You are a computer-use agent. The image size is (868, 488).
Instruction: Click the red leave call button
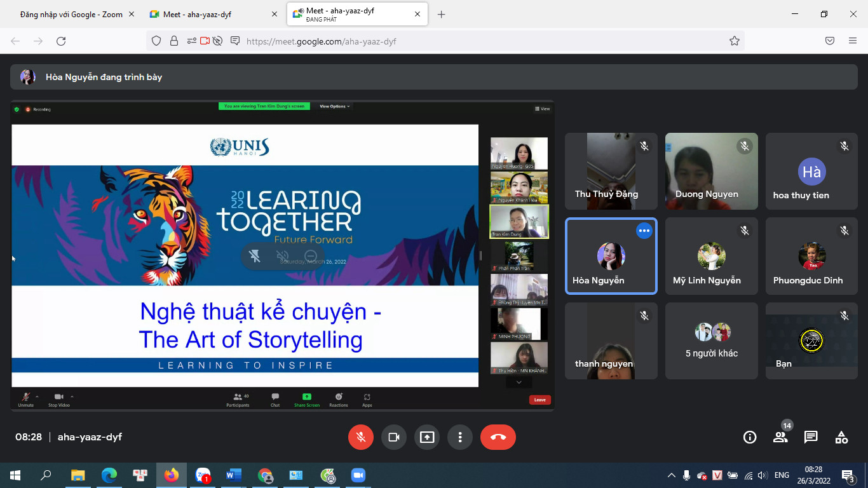tap(498, 437)
